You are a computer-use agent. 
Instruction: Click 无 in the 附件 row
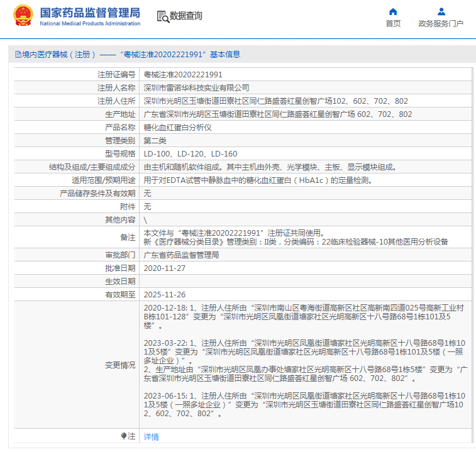click(147, 206)
